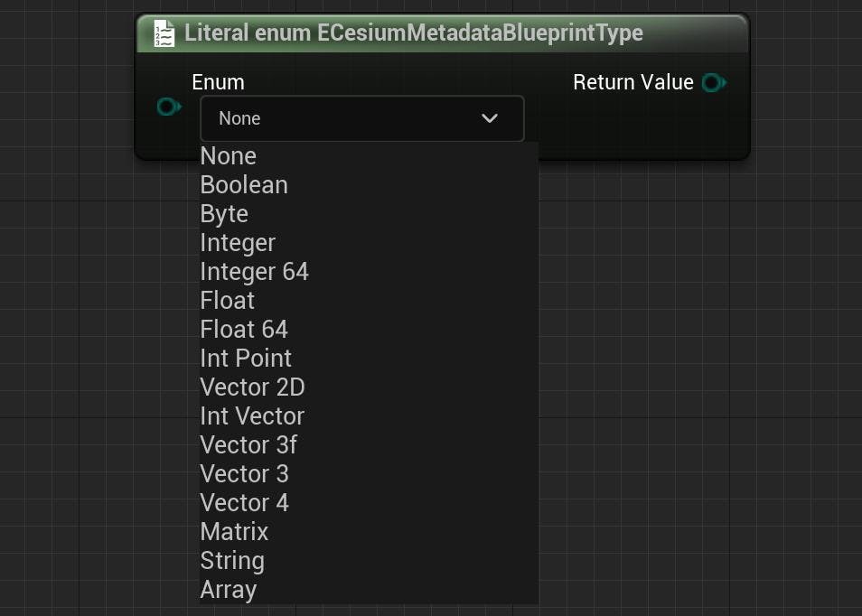Choose Vector 4 in the dropdown
Image resolution: width=862 pixels, height=616 pixels.
coord(244,503)
